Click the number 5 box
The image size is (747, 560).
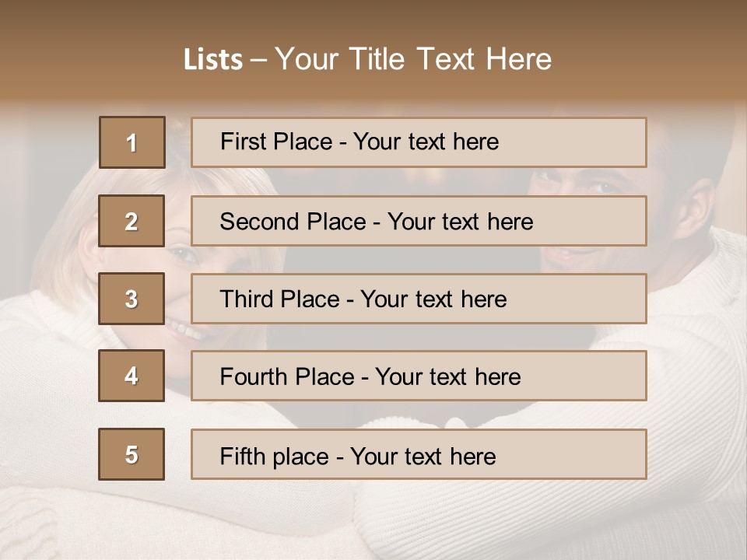click(x=132, y=454)
